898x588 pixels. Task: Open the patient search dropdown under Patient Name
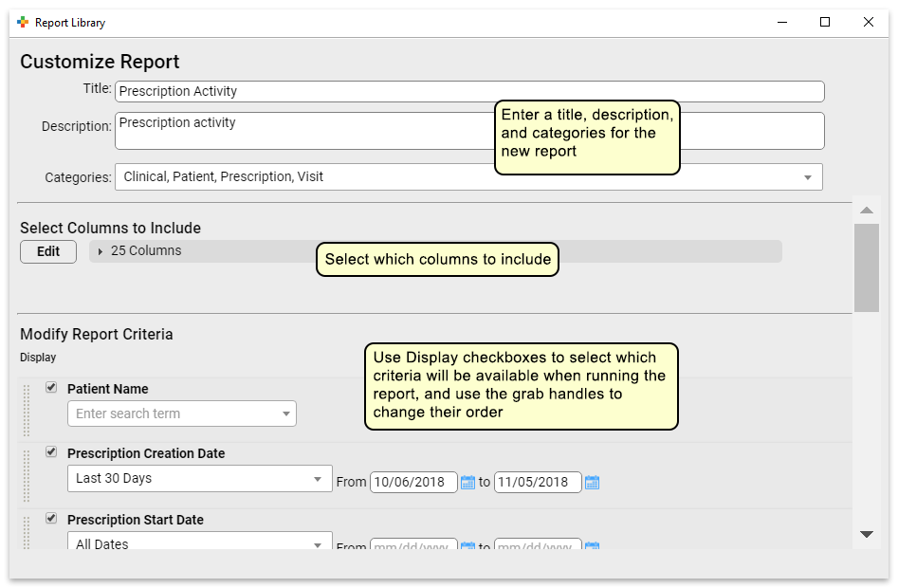click(285, 413)
